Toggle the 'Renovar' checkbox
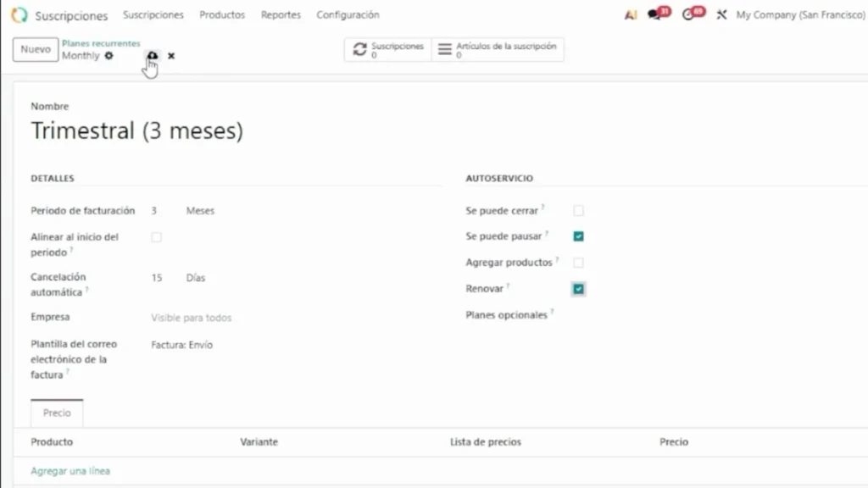The height and width of the screenshot is (488, 868). tap(578, 289)
